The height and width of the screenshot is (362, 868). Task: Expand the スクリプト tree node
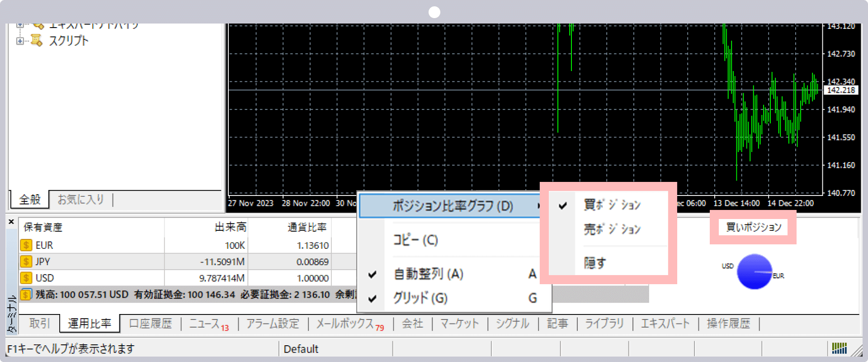20,41
